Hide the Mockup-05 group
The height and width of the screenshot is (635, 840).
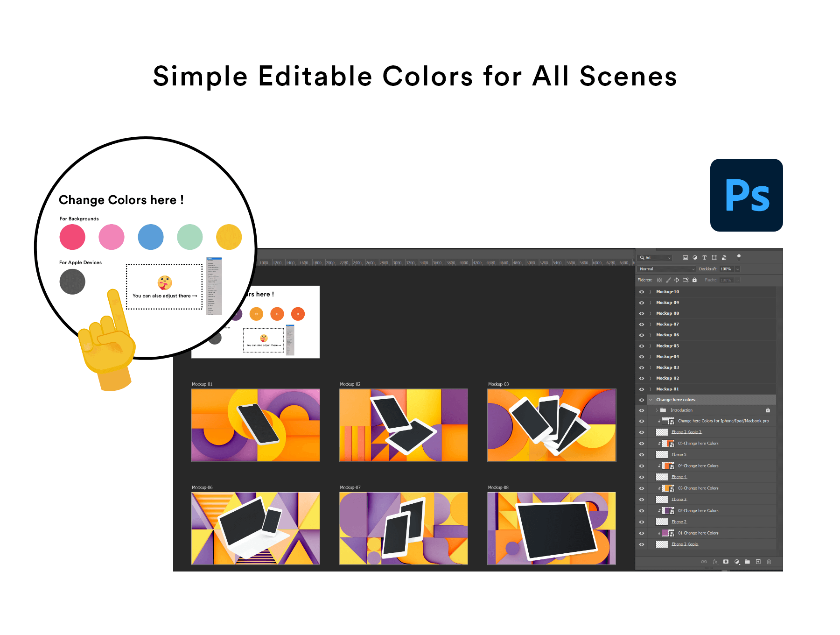(642, 346)
